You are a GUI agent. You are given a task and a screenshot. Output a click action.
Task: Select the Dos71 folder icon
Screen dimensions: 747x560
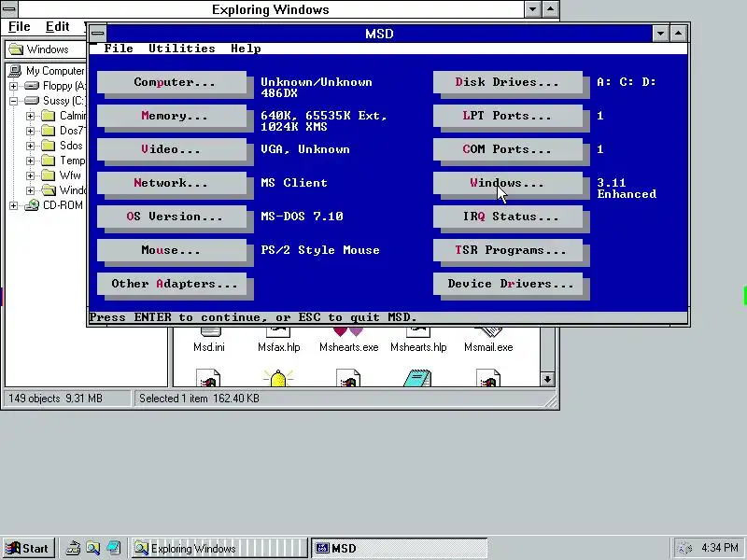click(x=49, y=131)
